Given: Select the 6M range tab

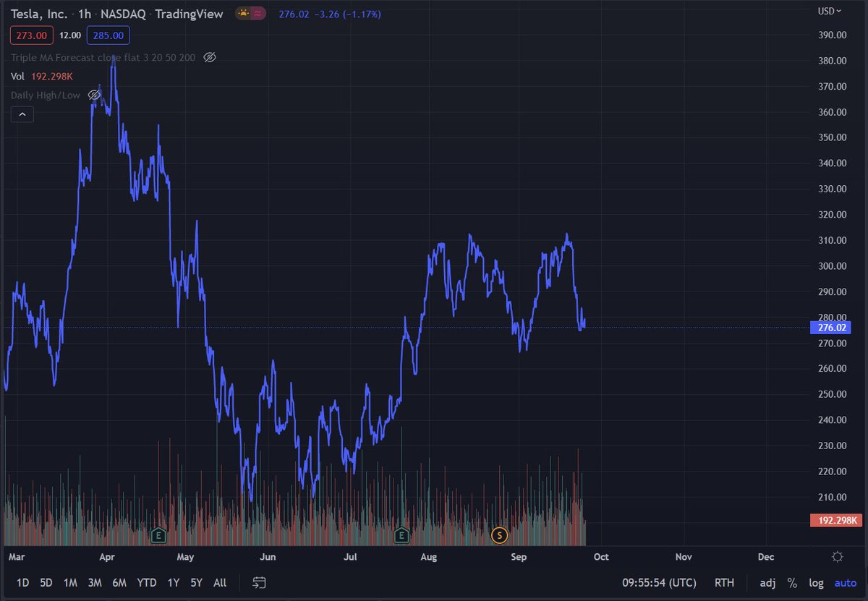Looking at the screenshot, I should [x=119, y=583].
